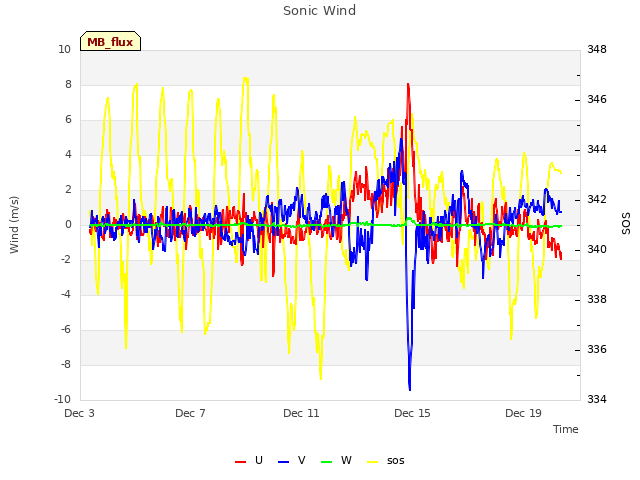Click the -6 tick on Wind axis
The height and width of the screenshot is (480, 640).
[x=66, y=329]
